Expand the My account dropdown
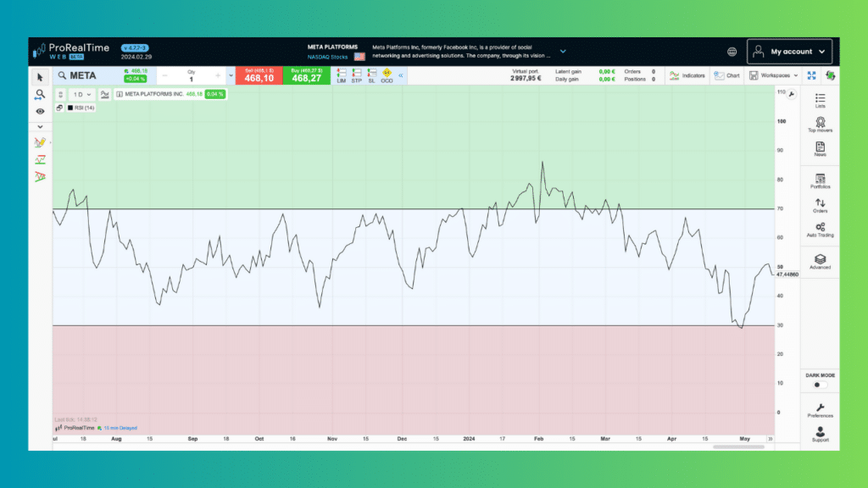The height and width of the screenshot is (488, 868). coord(789,52)
